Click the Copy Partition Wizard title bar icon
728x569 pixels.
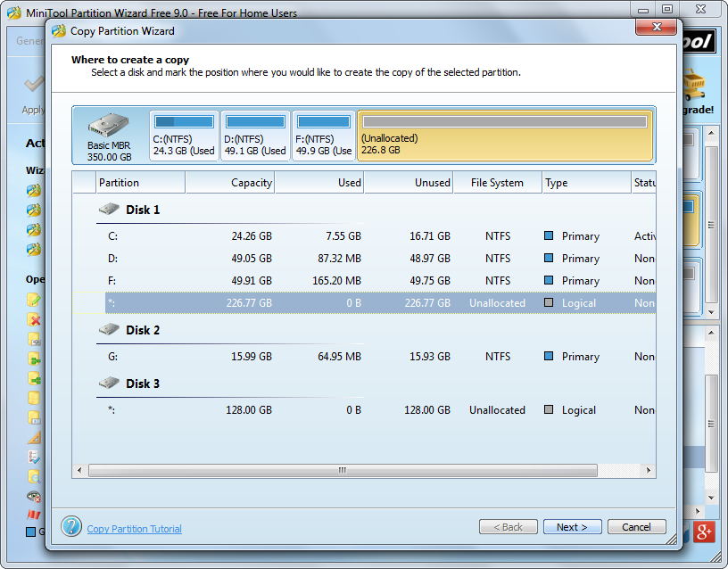pyautogui.click(x=59, y=31)
